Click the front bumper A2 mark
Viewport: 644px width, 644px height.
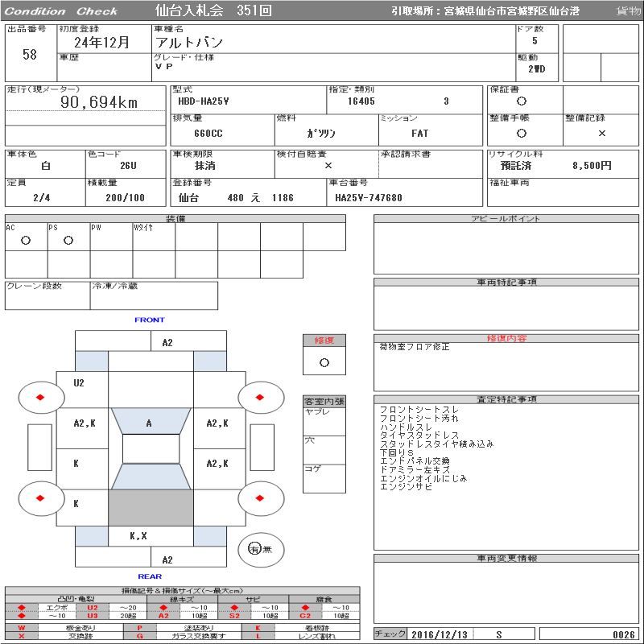point(167,342)
